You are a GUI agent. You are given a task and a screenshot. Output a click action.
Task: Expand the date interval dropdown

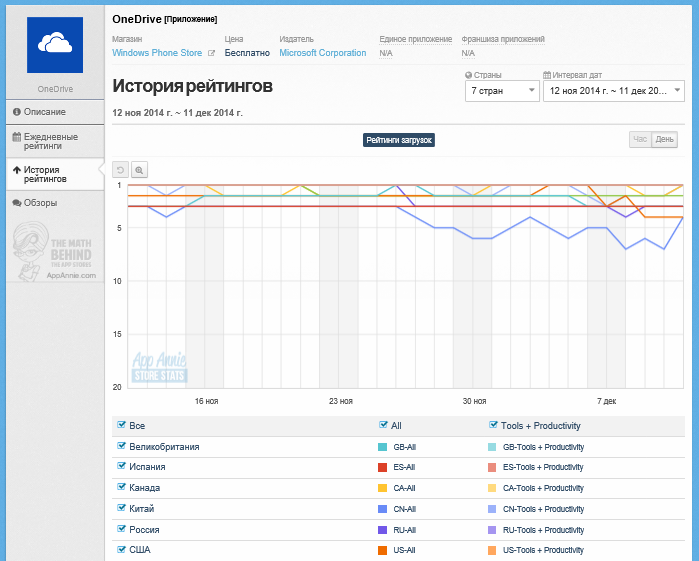[x=614, y=91]
